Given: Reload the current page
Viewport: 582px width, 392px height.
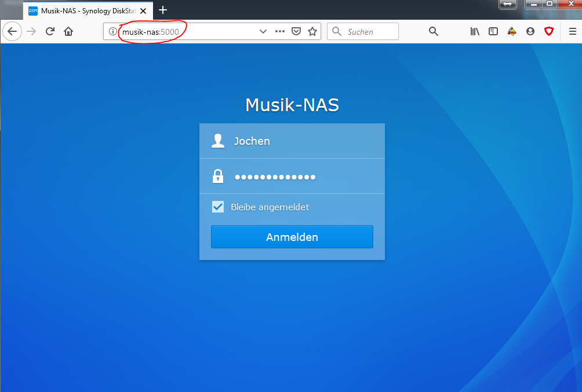Looking at the screenshot, I should coord(50,31).
